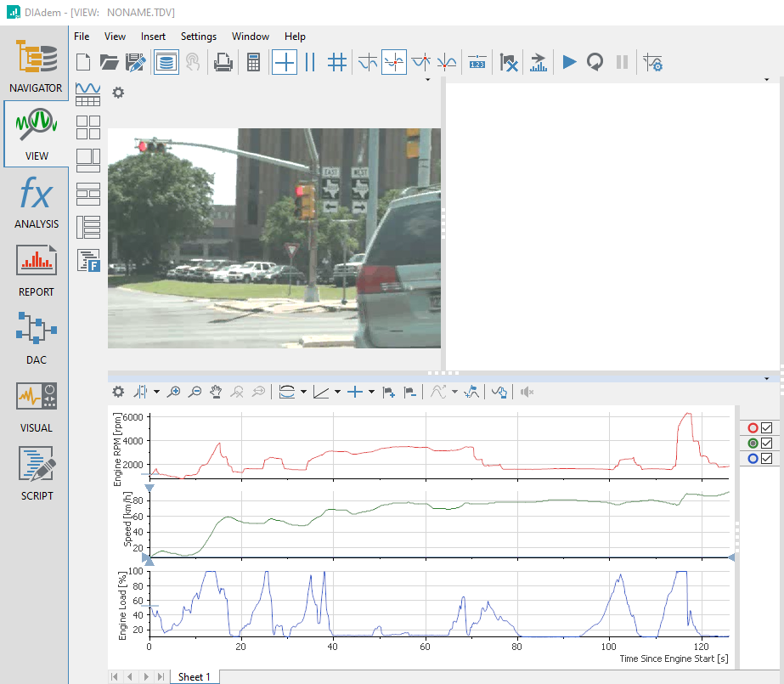Image resolution: width=784 pixels, height=684 pixels.
Task: Uncheck the blue Engine Load curve checkbox
Action: point(766,459)
